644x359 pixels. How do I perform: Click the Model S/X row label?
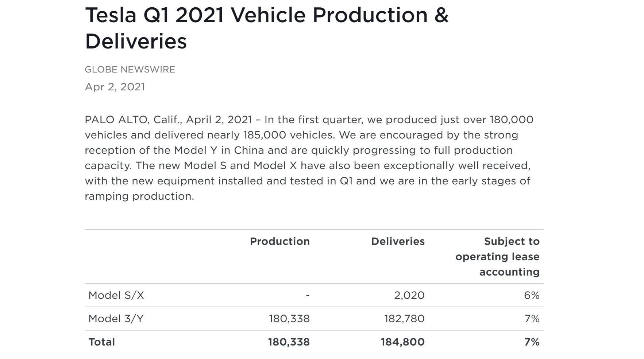click(116, 295)
